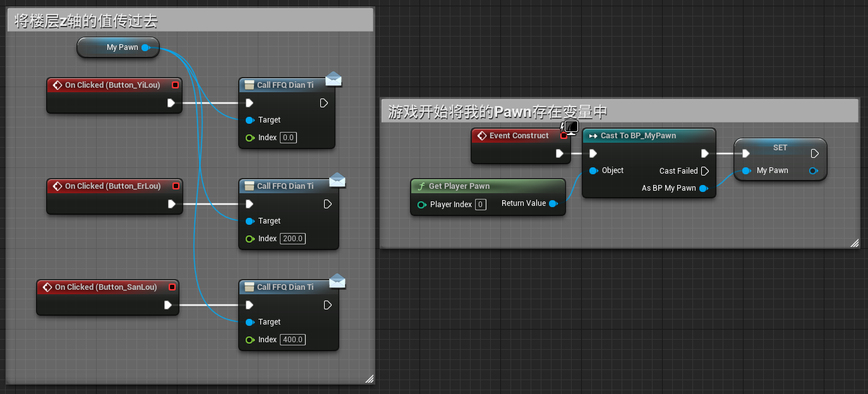Screen dimensions: 868x394
Task: Click exec output pin of On Clicked Button_SanLou
Action: coord(167,305)
